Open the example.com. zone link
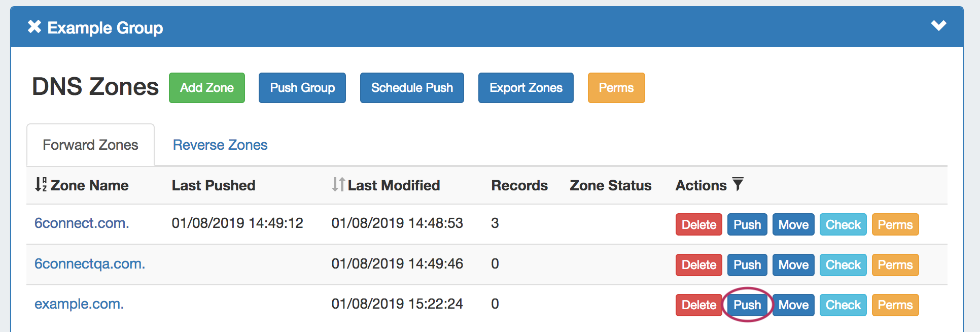Screen dimensions: 980x332 [x=79, y=304]
